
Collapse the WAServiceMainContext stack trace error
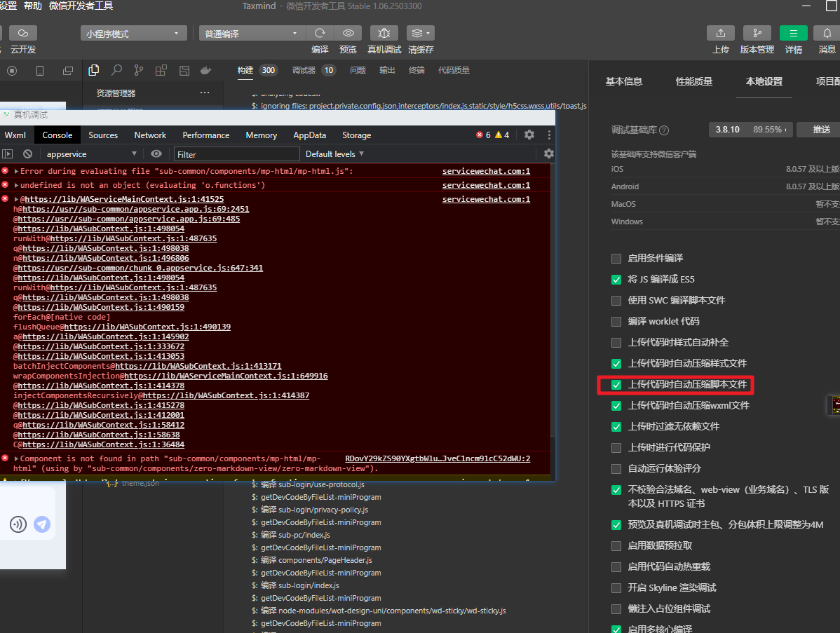click(x=17, y=199)
